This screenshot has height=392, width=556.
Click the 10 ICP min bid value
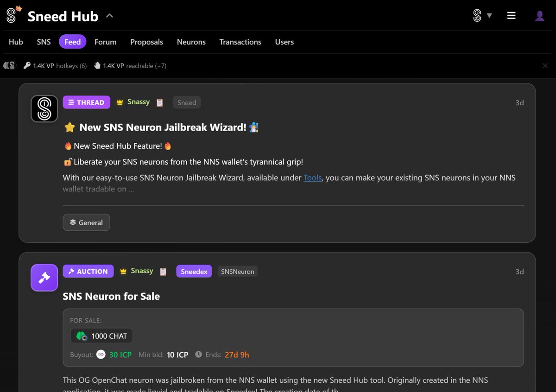point(177,354)
